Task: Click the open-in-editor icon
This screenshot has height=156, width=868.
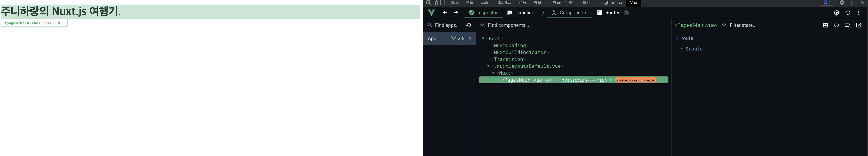Action: 858,25
